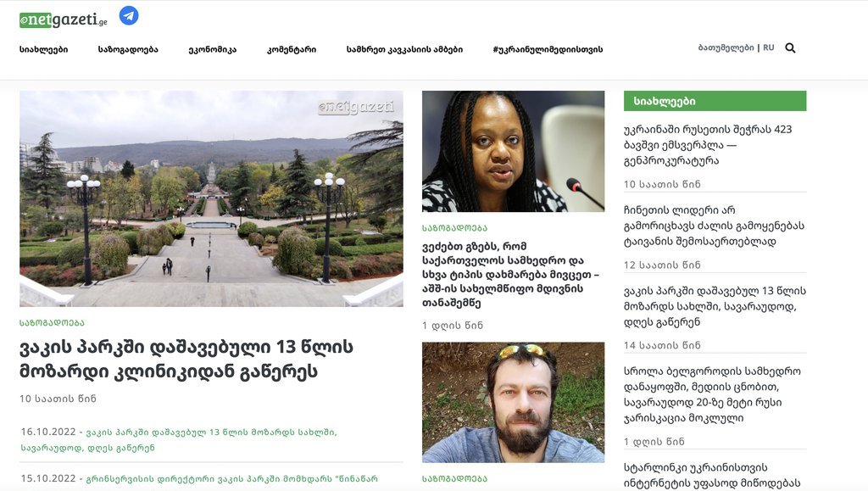Open the საზოგადოება menu item
Image resolution: width=868 pixels, height=491 pixels.
point(128,49)
